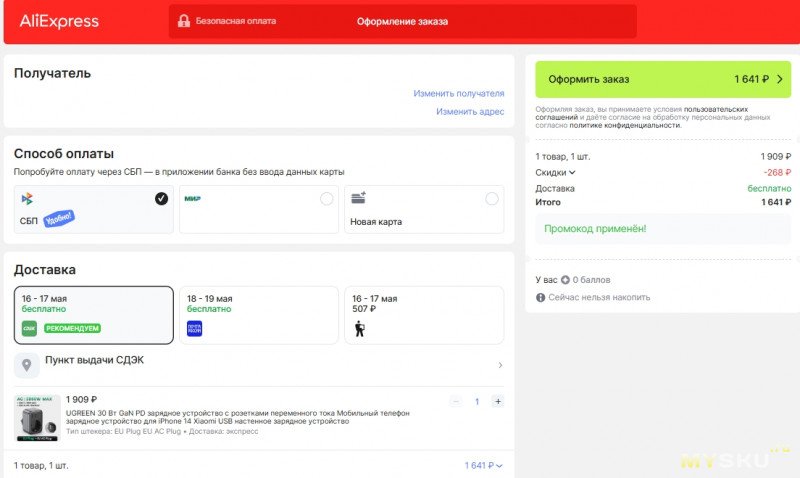Viewport: 800px width, 478px height.
Task: Open the Пункт выдачи СДЭК chevron
Action: pyautogui.click(x=500, y=365)
